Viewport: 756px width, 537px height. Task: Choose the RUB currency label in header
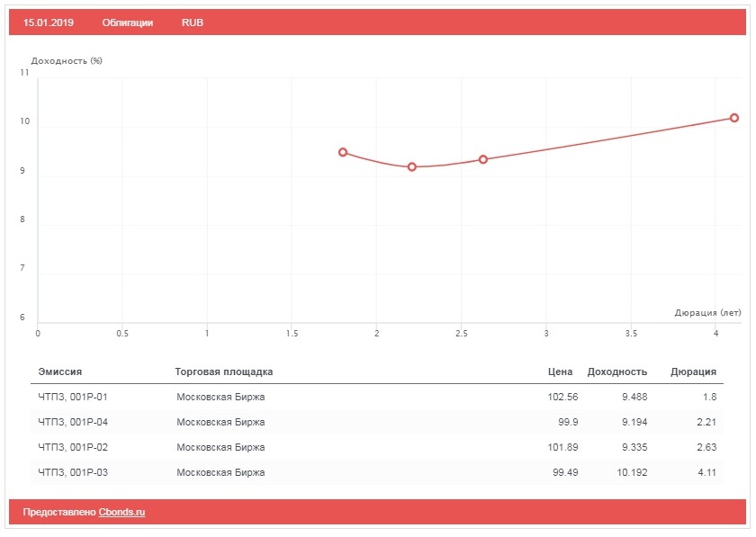tap(193, 22)
